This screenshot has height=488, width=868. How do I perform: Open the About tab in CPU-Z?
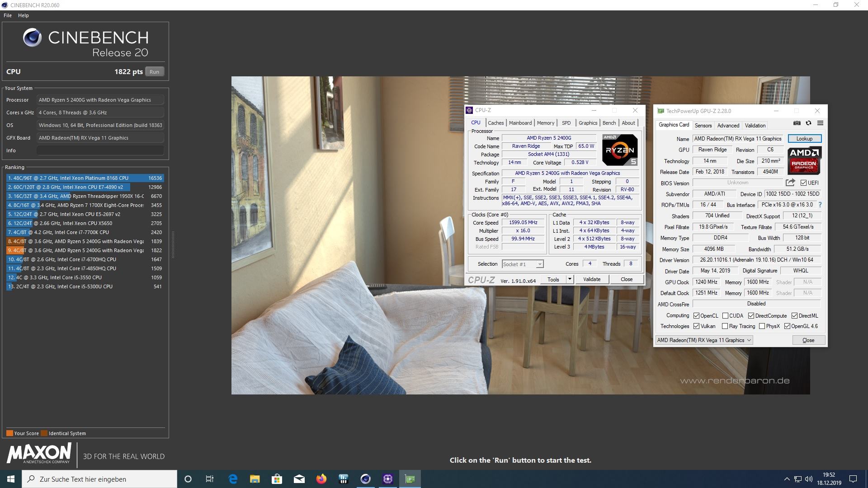point(628,123)
